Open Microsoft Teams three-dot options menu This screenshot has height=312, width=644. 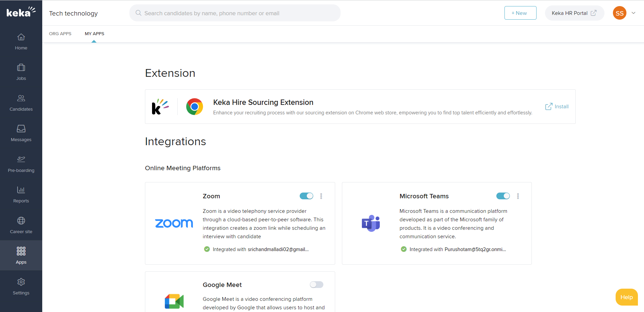coord(518,196)
